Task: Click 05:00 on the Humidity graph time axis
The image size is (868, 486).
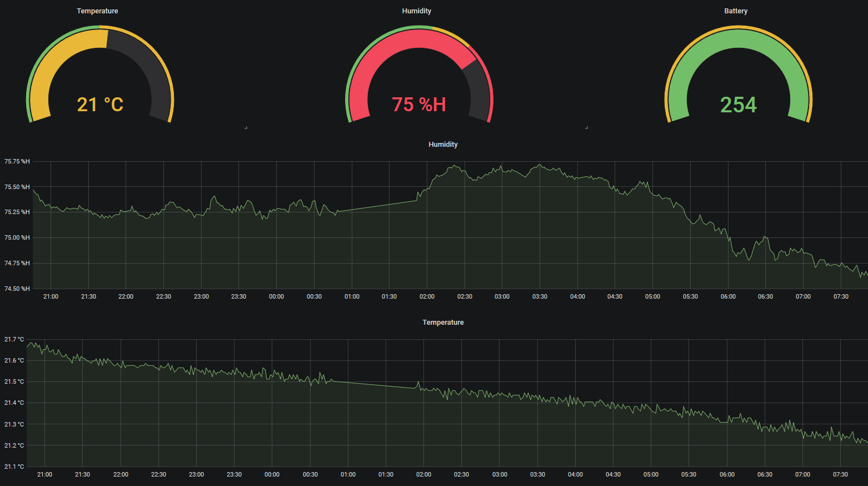Action: point(652,296)
